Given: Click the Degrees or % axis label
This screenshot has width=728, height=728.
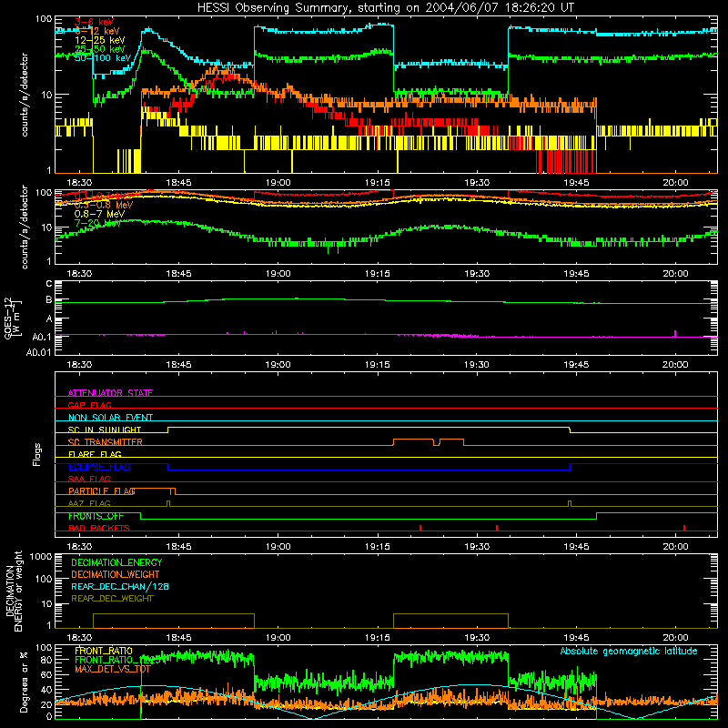Looking at the screenshot, I should pos(24,682).
